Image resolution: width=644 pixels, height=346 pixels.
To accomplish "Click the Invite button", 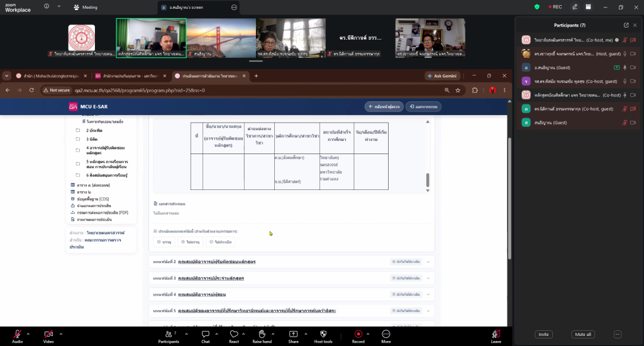I will tap(543, 335).
